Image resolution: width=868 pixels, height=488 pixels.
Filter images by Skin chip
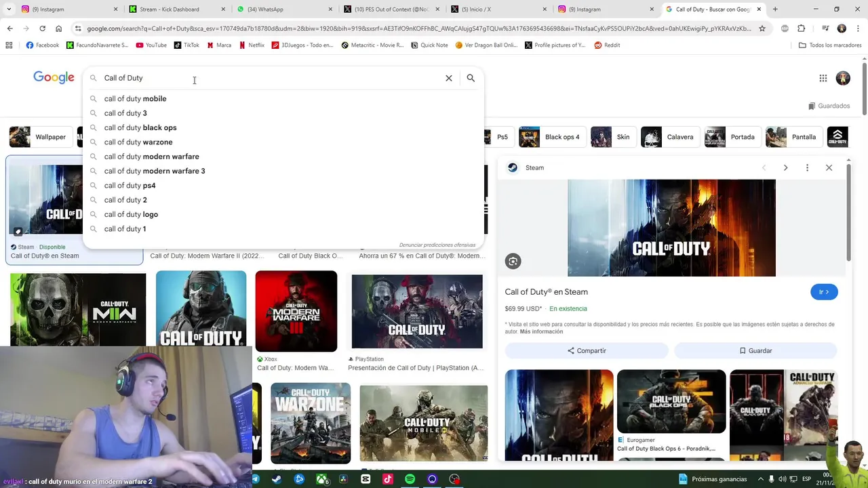tap(612, 137)
